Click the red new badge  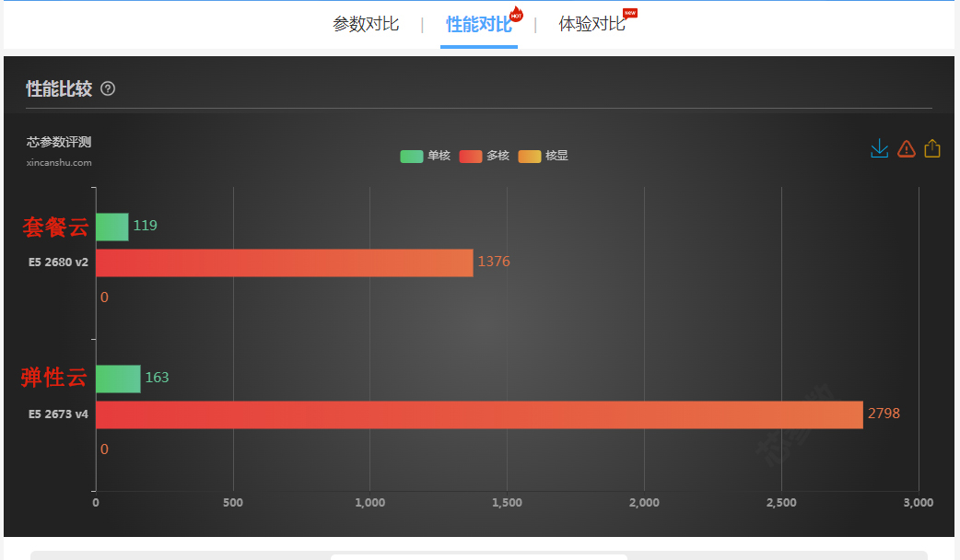pos(630,13)
